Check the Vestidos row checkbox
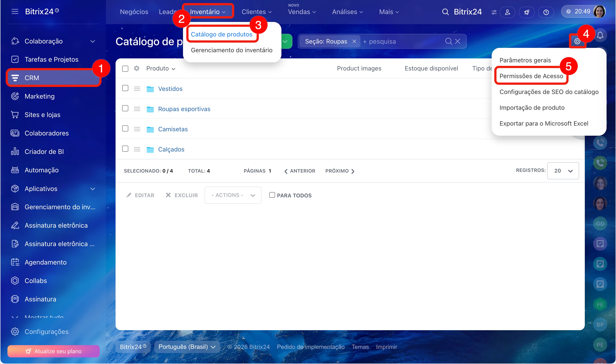 [125, 88]
